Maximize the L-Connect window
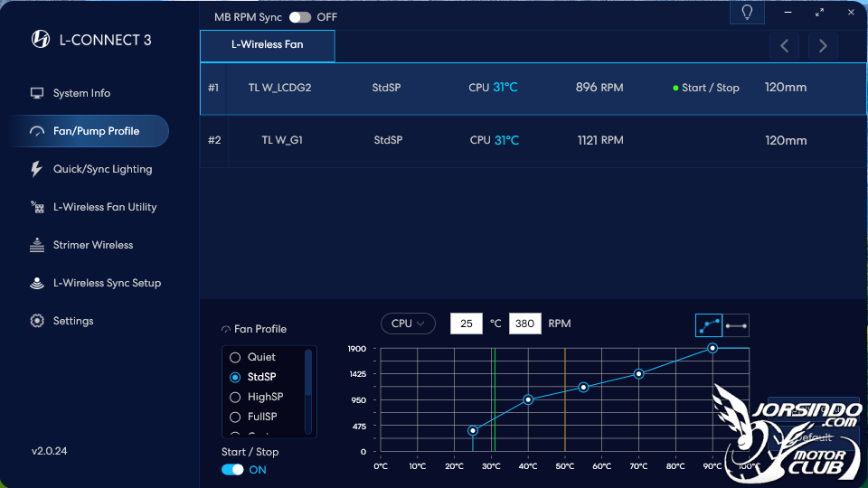Viewport: 868px width, 488px height. [x=819, y=12]
